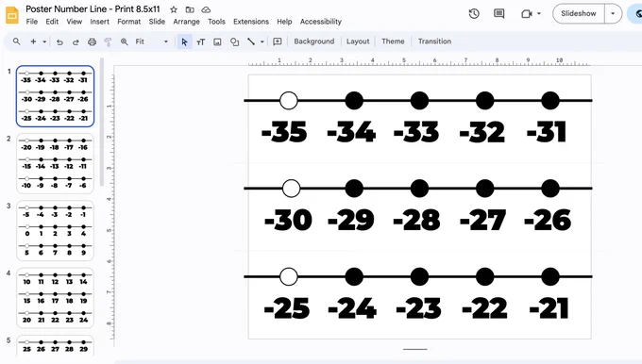Select the -30 number label
The height and width of the screenshot is (364, 642).
[x=288, y=220]
